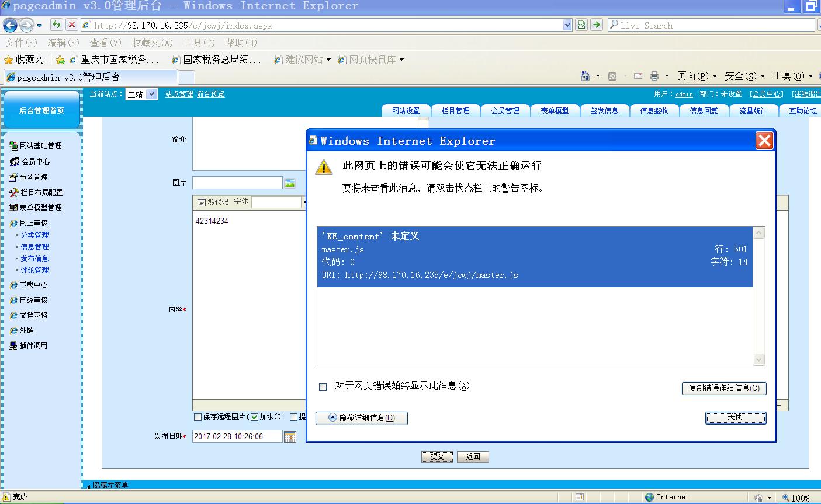The height and width of the screenshot is (504, 821).
Task: Click the RSS feeds icon
Action: 612,76
